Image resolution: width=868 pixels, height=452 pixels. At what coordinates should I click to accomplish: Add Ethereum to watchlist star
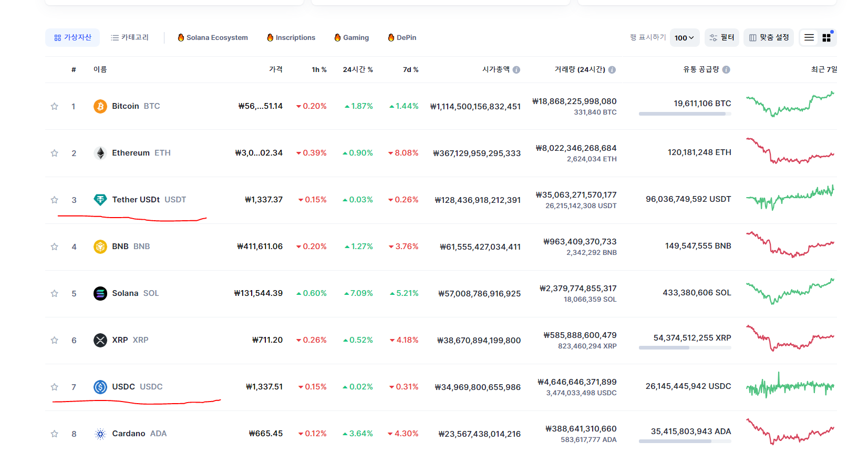[54, 153]
